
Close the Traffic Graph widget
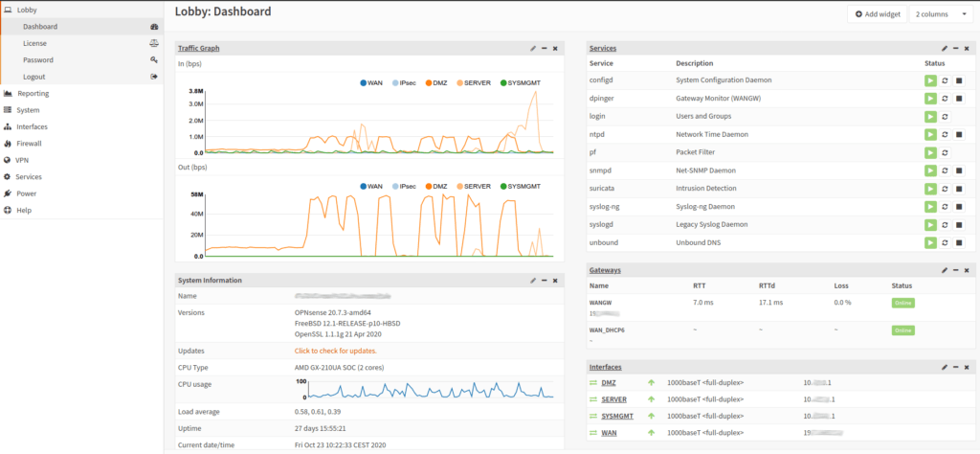coord(555,48)
